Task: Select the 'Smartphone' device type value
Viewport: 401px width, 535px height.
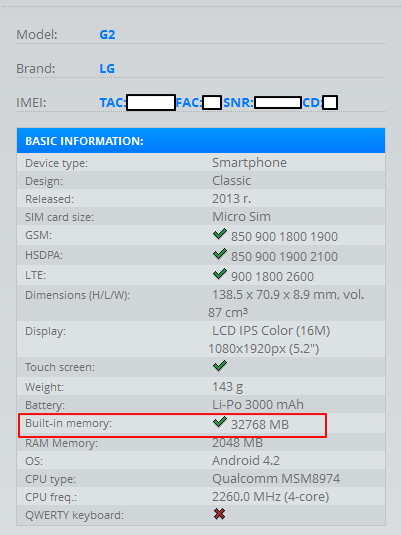Action: tap(249, 163)
